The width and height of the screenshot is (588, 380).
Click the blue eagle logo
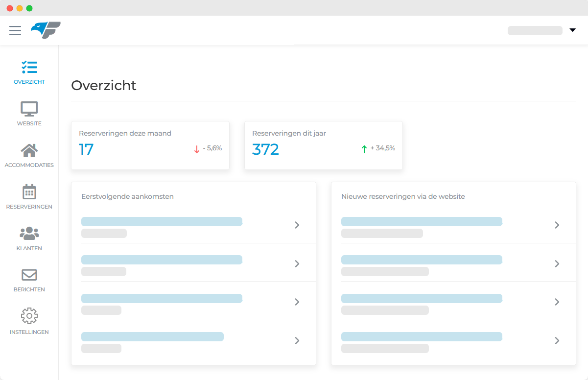pyautogui.click(x=46, y=30)
